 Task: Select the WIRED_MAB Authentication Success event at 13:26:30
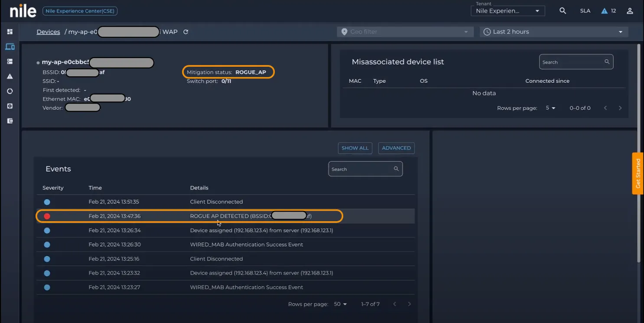click(x=225, y=245)
